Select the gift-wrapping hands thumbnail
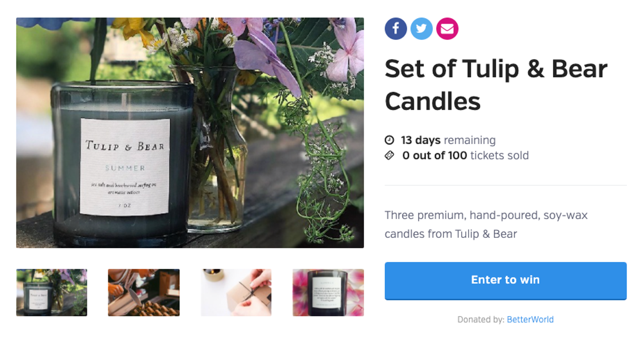The width and height of the screenshot is (644, 343). 236,292
